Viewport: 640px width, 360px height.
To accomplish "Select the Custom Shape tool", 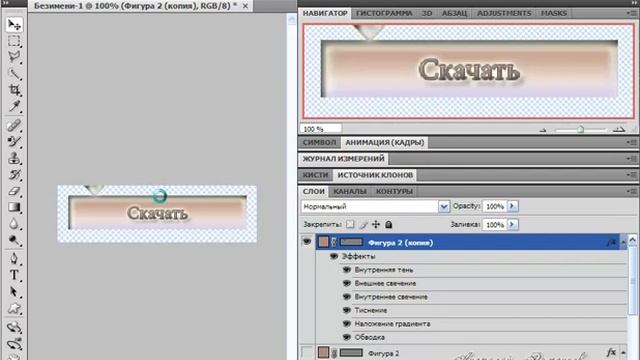I will [x=14, y=308].
